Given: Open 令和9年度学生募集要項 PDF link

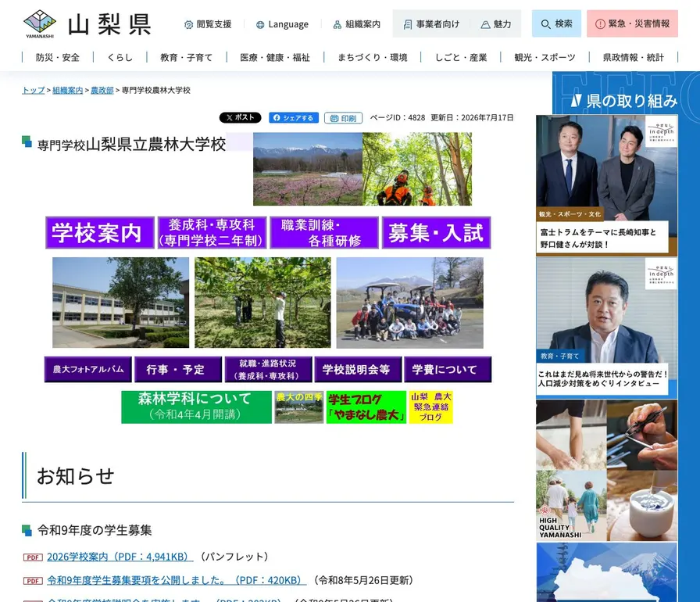Looking at the screenshot, I should [177, 581].
